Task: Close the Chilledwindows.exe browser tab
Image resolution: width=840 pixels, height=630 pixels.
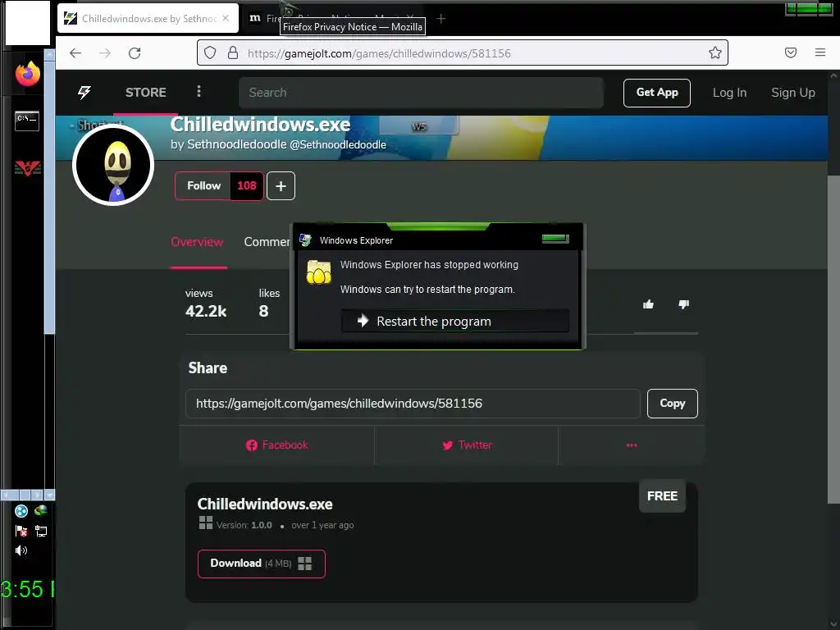Action: point(226,18)
